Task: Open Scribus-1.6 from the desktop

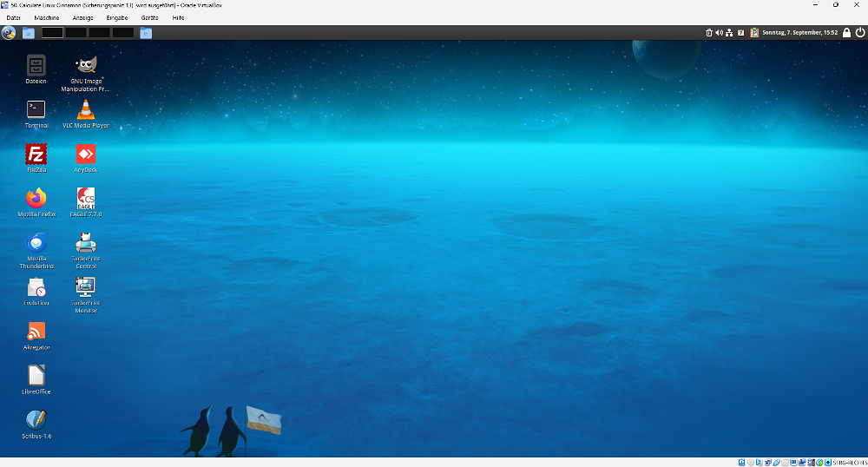Action: (x=36, y=420)
